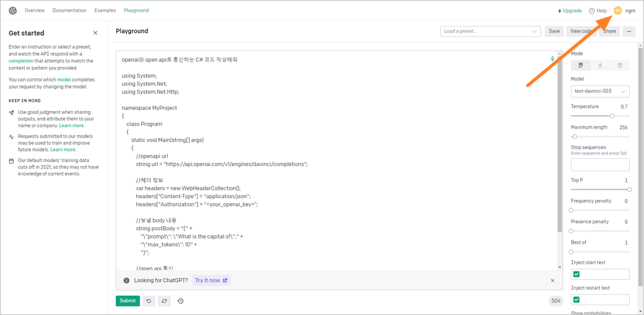Adjust the Maximum length slider handle

[x=575, y=137]
